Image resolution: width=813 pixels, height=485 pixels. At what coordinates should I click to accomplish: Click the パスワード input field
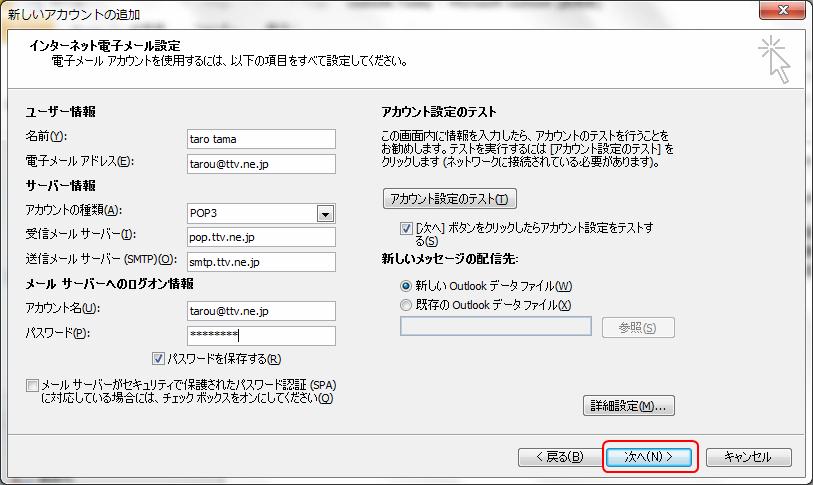[261, 336]
